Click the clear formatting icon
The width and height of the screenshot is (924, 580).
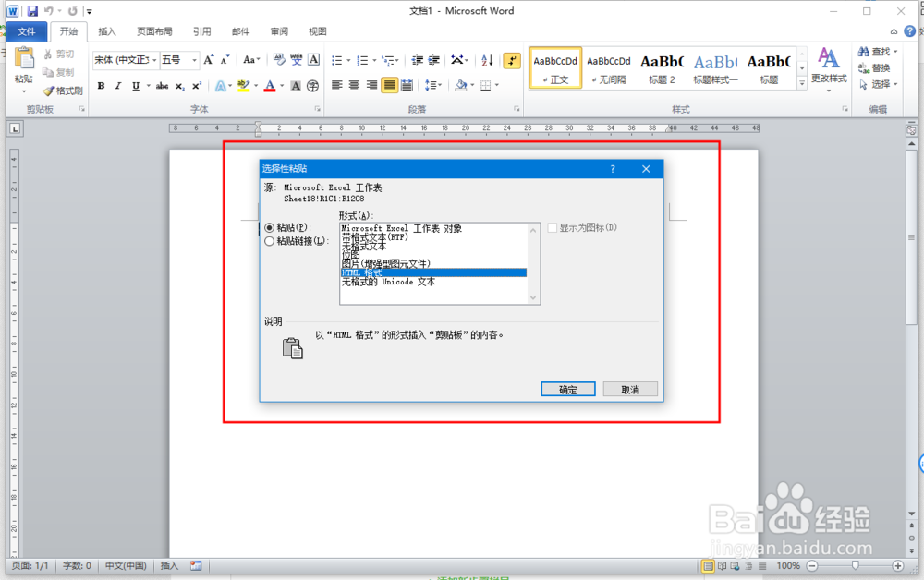[x=279, y=59]
